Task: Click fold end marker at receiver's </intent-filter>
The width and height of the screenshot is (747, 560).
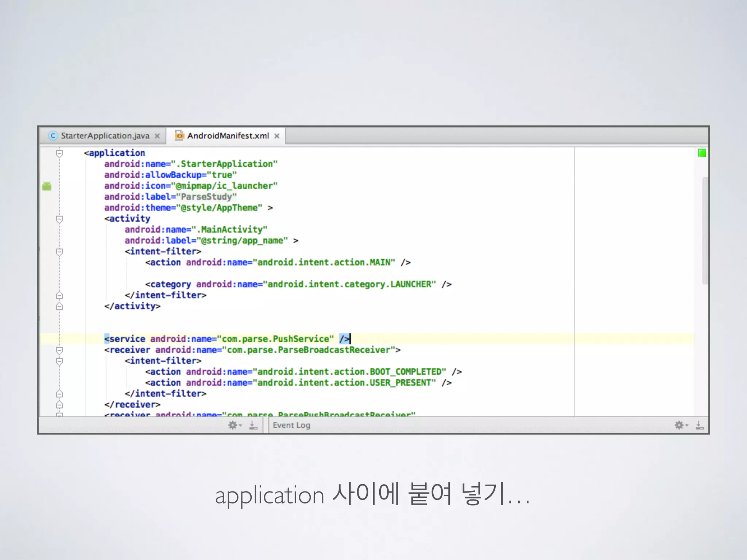Action: (59, 394)
